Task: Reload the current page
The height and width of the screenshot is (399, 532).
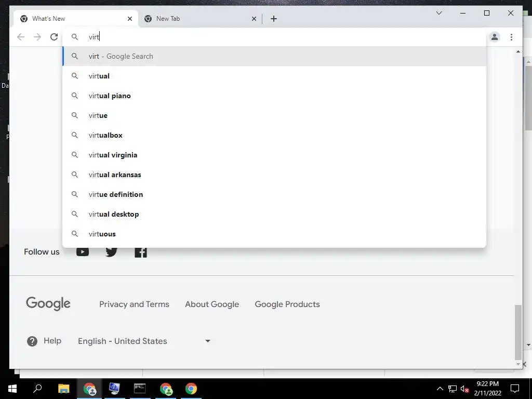Action: (54, 37)
